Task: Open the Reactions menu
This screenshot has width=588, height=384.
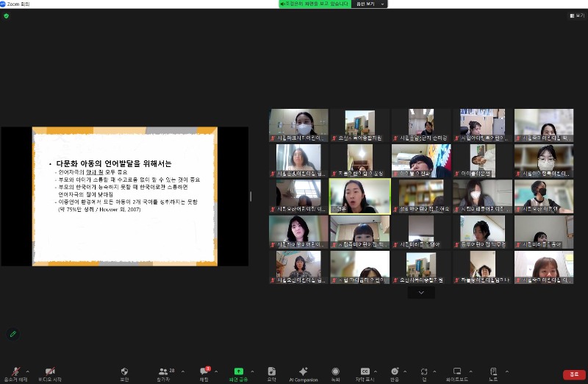Action: click(x=395, y=372)
